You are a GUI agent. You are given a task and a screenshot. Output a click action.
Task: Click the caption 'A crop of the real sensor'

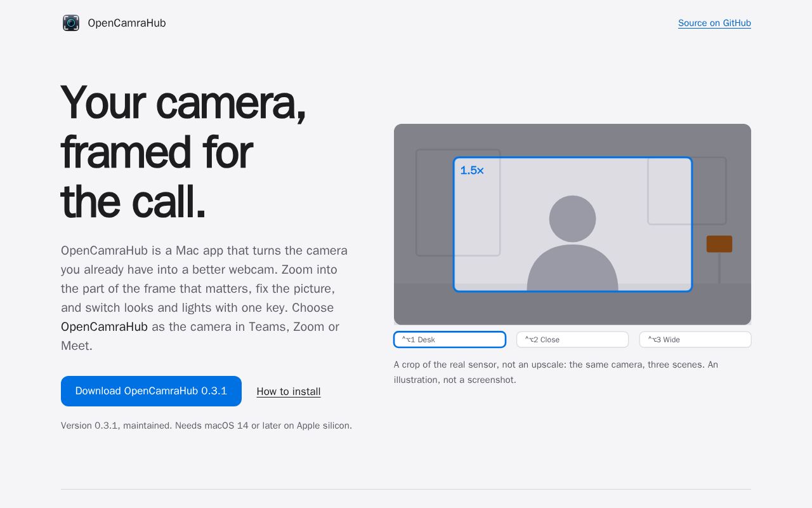pos(556,372)
